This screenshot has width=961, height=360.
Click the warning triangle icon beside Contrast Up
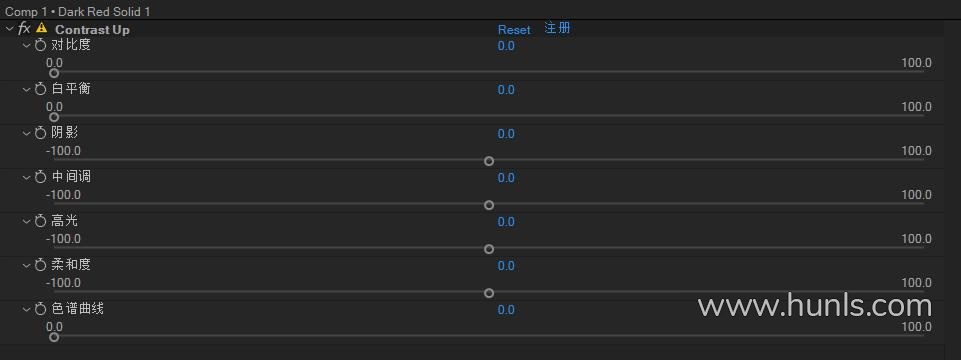(x=42, y=28)
